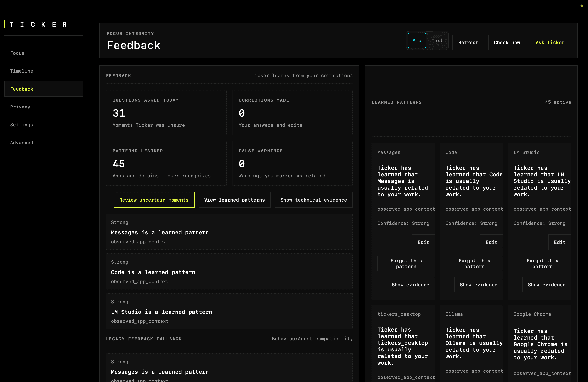Image resolution: width=588 pixels, height=382 pixels.
Task: Select the 'LM Studio is a learned pattern' row
Action: (x=229, y=311)
